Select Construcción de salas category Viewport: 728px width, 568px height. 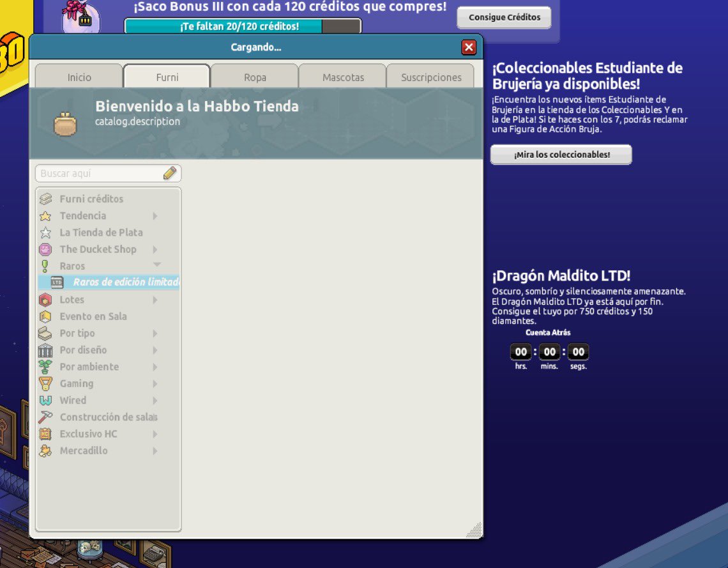(108, 417)
